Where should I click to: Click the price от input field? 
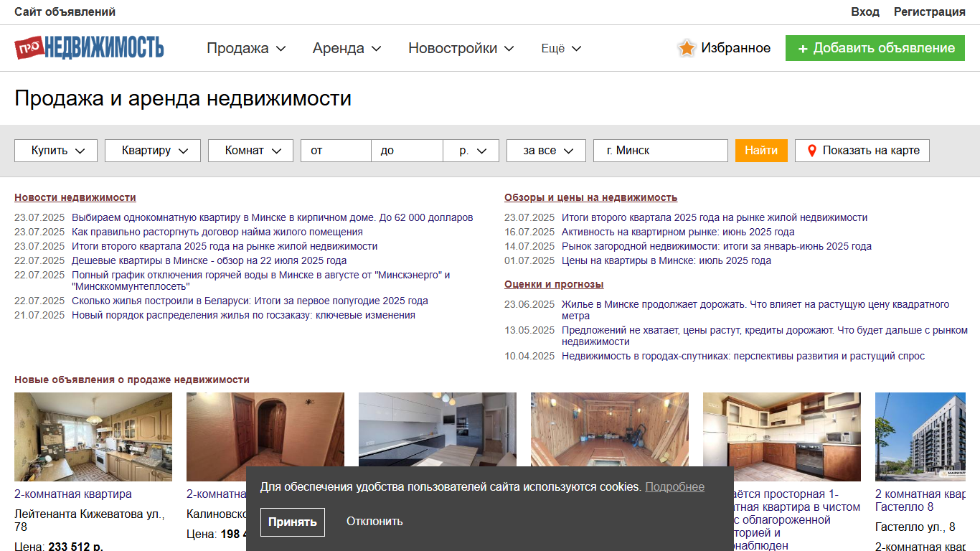336,151
